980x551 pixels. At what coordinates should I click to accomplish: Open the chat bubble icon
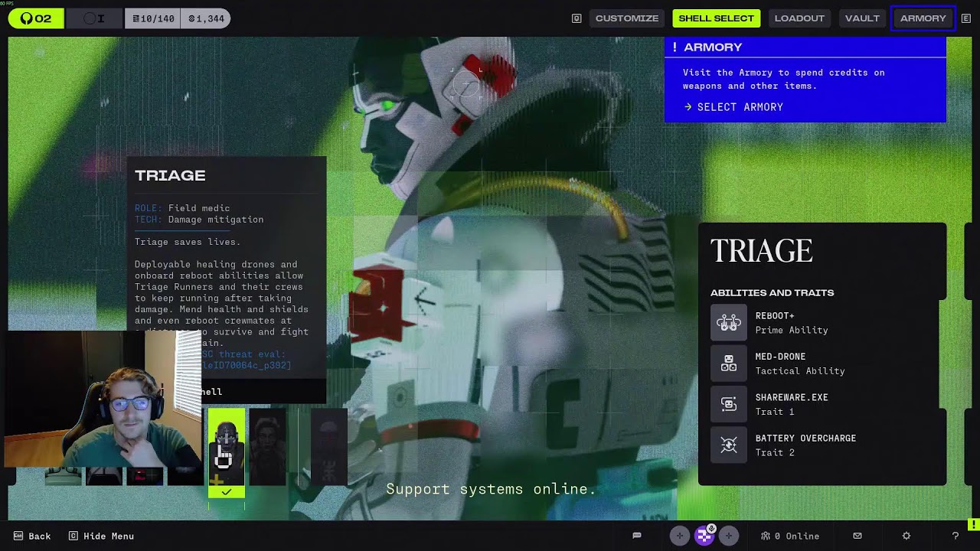(636, 536)
